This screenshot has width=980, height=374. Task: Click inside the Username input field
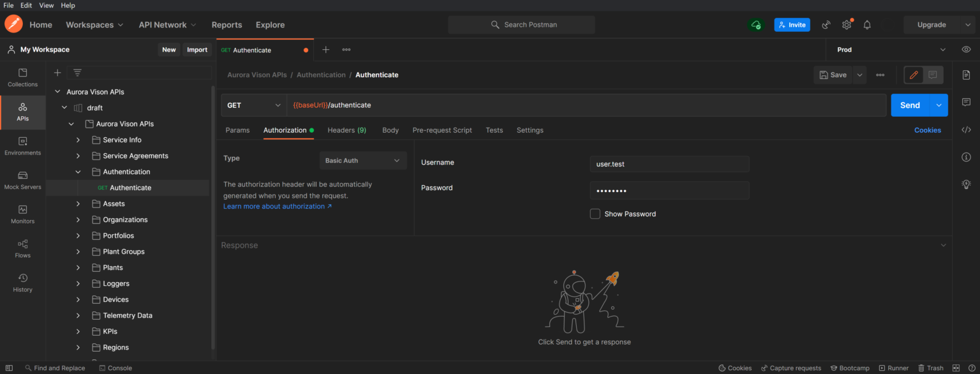[x=669, y=164]
